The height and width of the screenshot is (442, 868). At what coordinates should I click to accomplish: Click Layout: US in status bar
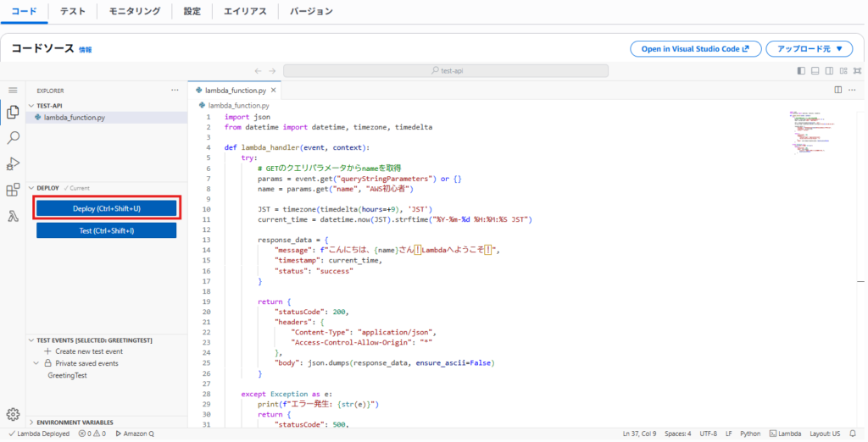(x=825, y=434)
